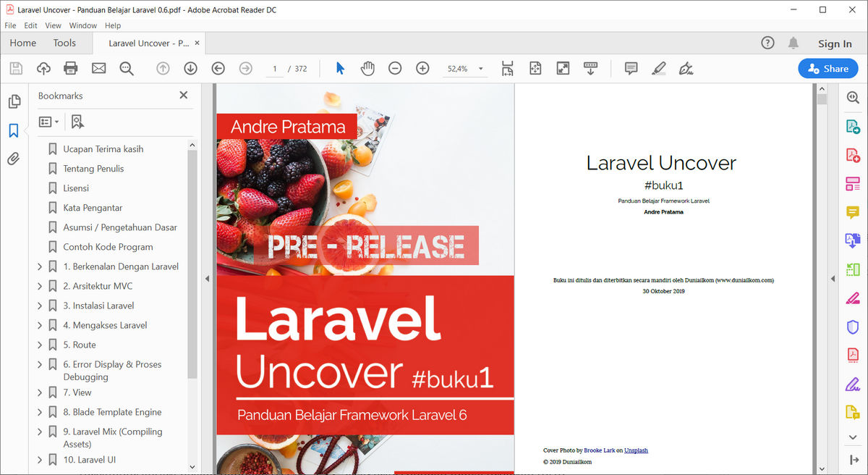Expand bookmark 2. Arsitektur MVC

point(40,286)
